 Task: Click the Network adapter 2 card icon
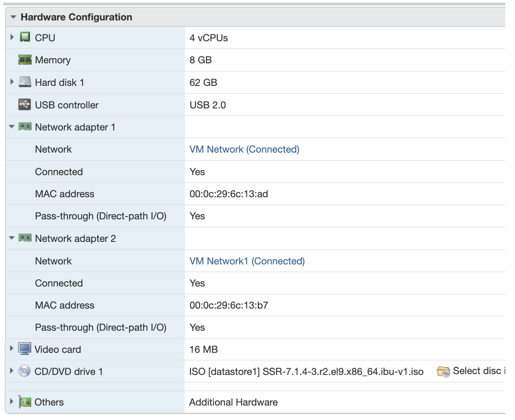tap(25, 238)
